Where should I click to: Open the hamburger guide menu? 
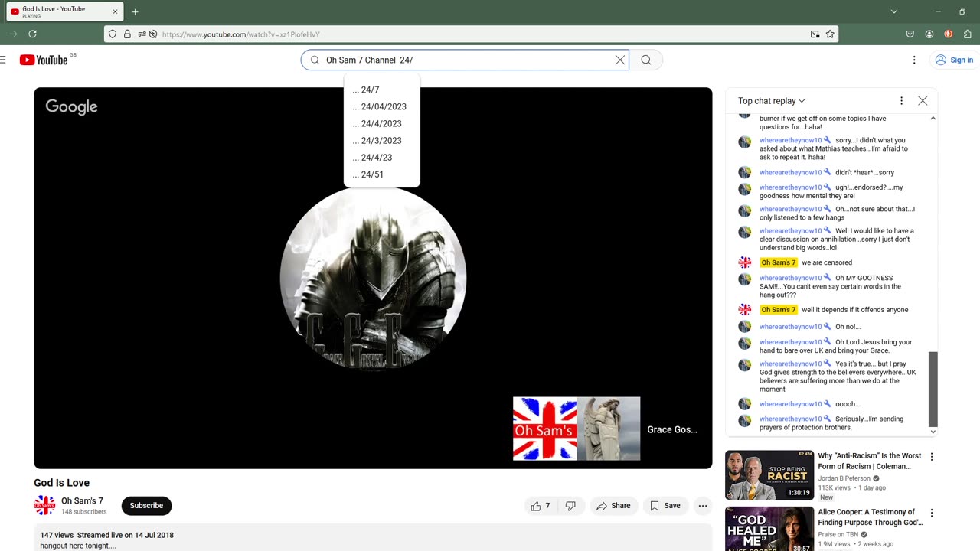(x=3, y=60)
